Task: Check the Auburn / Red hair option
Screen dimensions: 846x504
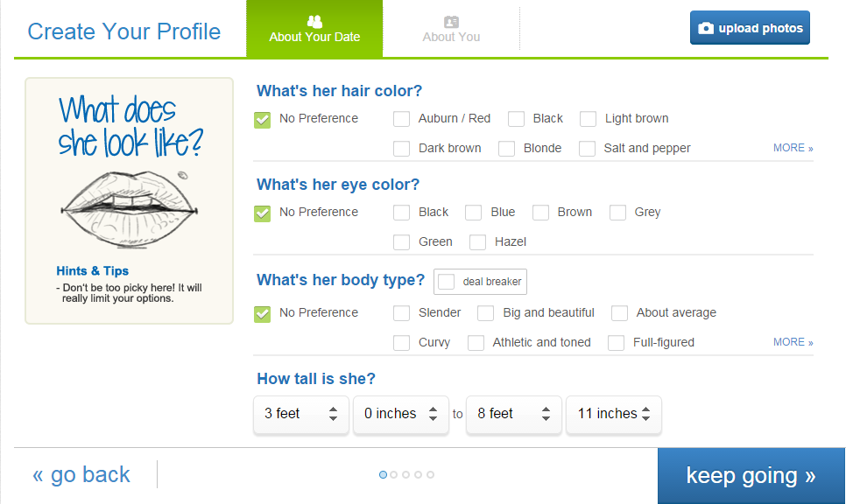Action: 401,118
